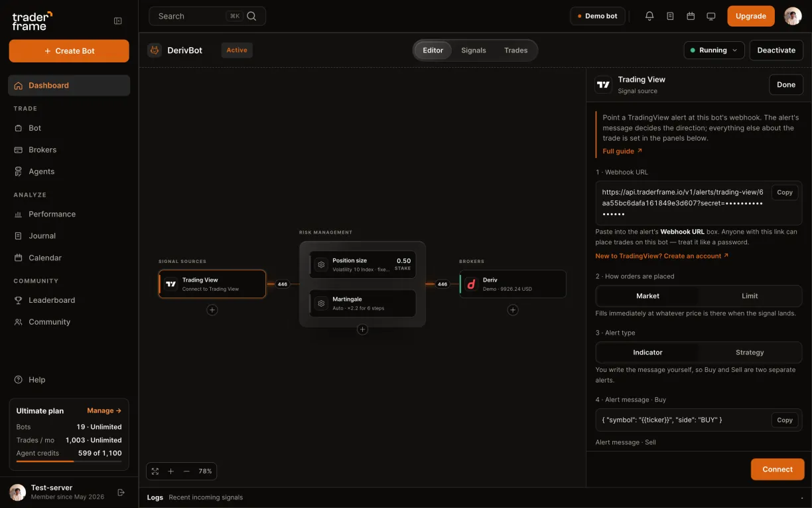This screenshot has height=508, width=812.
Task: Switch to the Signals tab
Action: point(474,50)
